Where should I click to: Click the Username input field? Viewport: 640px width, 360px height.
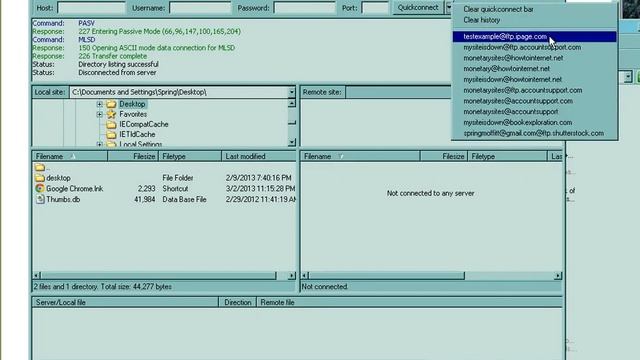(200, 8)
